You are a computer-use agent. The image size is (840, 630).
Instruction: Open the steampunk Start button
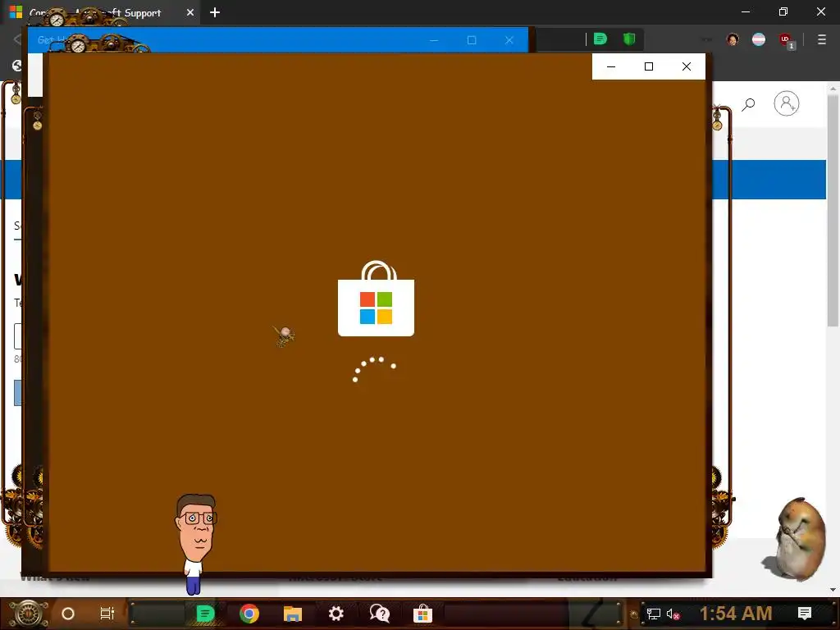27,614
